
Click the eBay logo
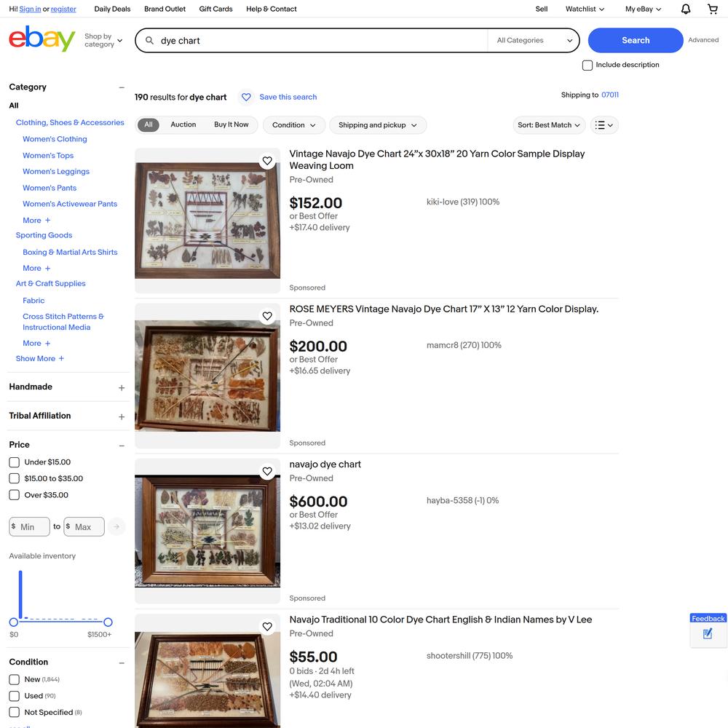pyautogui.click(x=41, y=39)
